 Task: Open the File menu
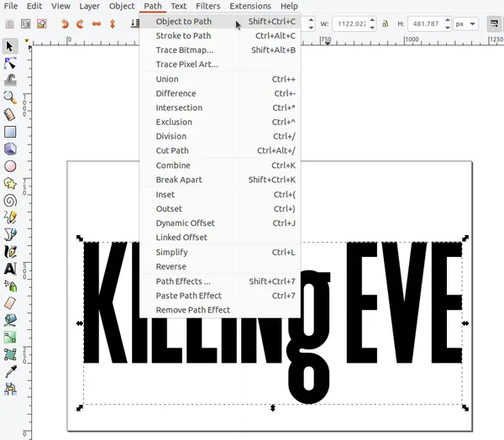click(11, 6)
